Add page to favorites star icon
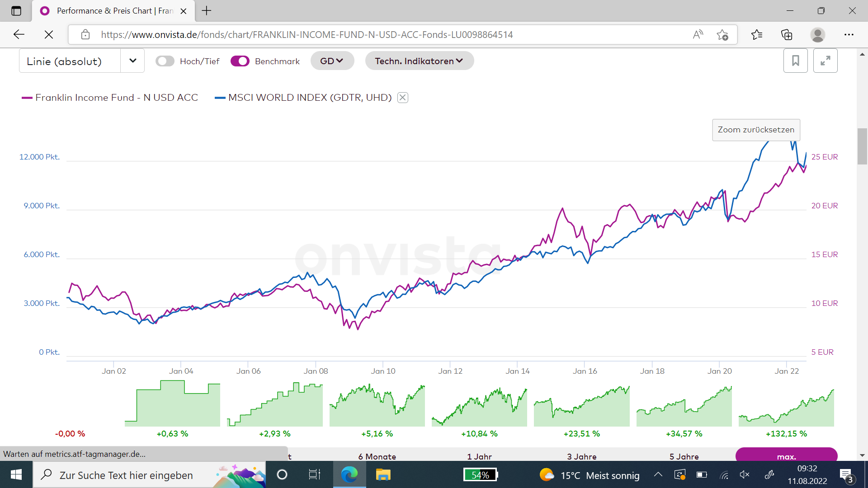Image resolution: width=868 pixels, height=488 pixels. pos(722,35)
